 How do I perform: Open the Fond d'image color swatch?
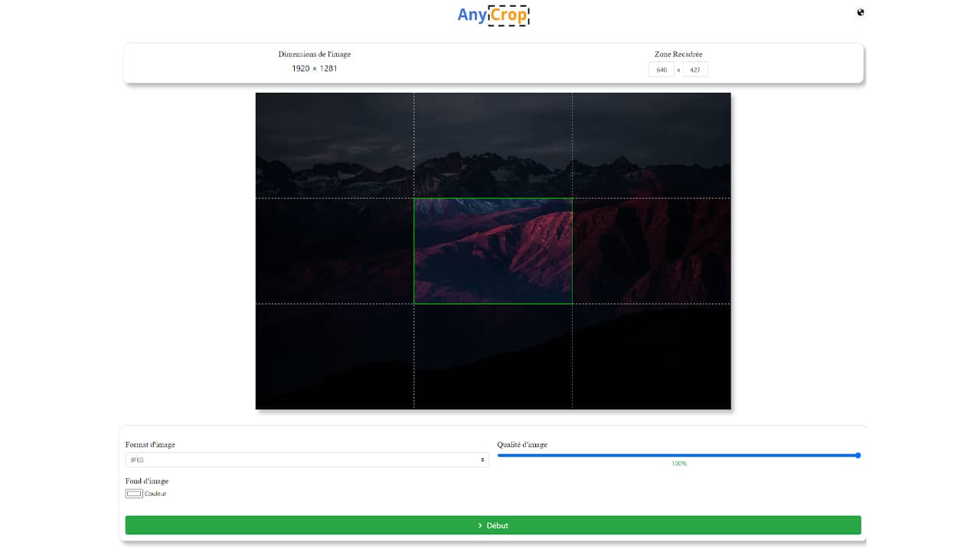click(134, 494)
